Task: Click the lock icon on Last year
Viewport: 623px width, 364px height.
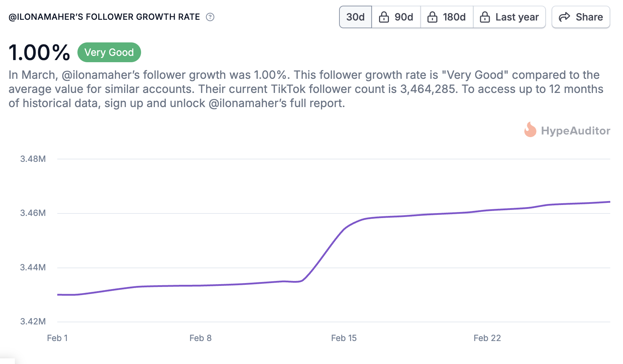Action: tap(485, 17)
